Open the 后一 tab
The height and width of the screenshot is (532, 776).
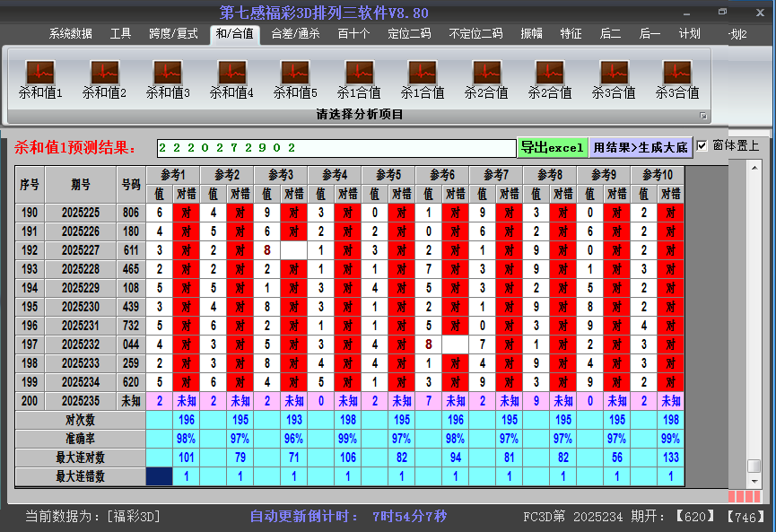650,34
